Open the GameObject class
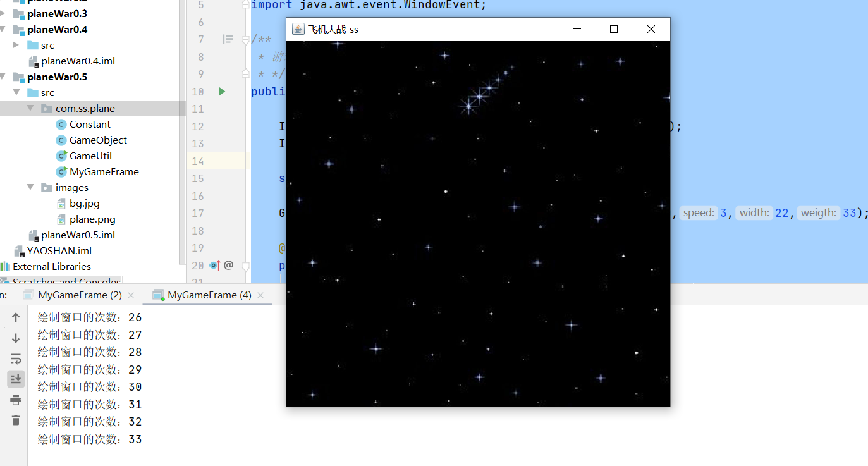 pyautogui.click(x=98, y=140)
